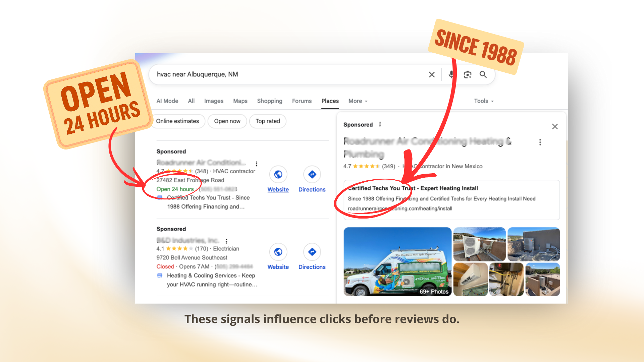Submit search with the magnifying glass icon
Viewport: 644px width, 362px height.
pos(483,74)
